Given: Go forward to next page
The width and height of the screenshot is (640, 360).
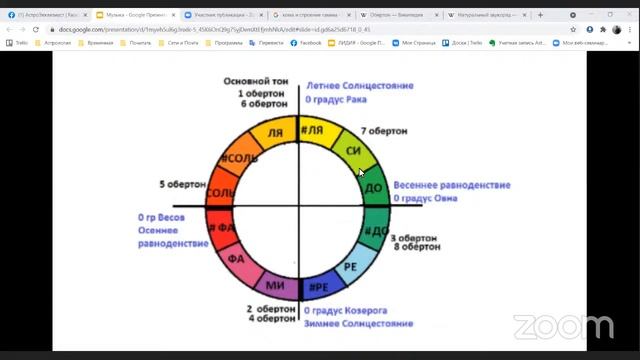Looking at the screenshot, I should click(x=22, y=29).
